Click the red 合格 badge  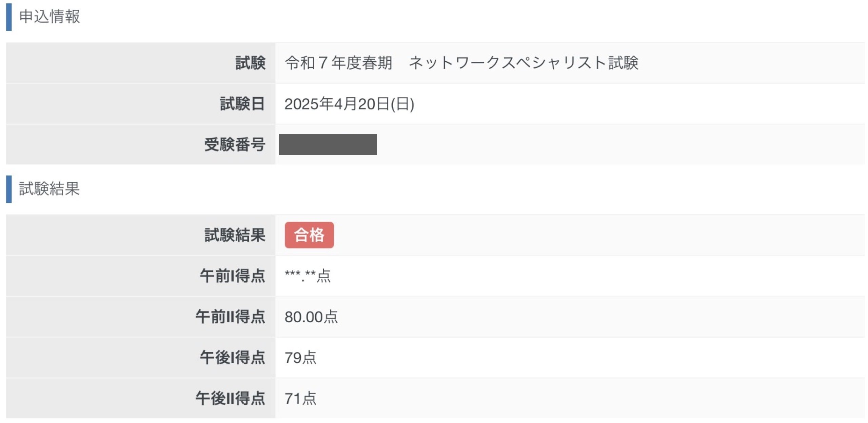point(309,235)
